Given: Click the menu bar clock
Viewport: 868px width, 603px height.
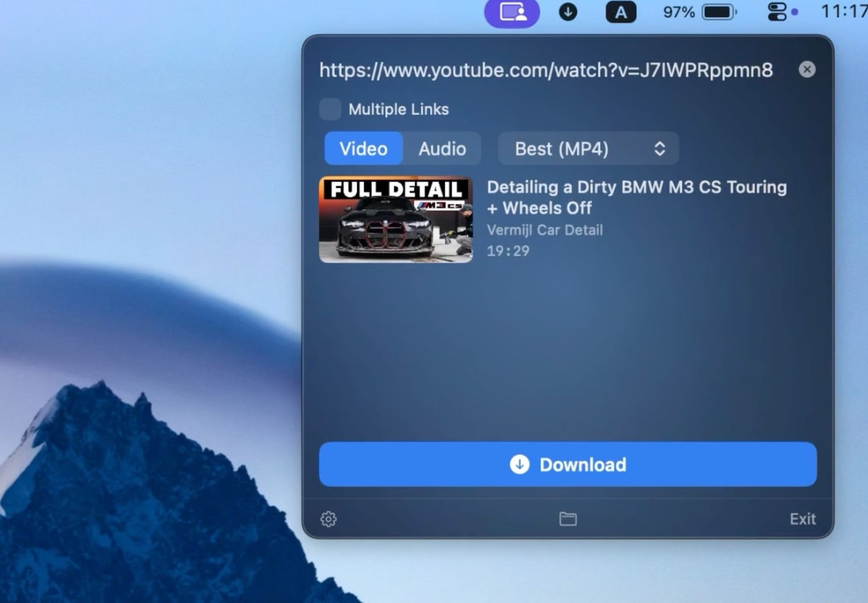Looking at the screenshot, I should (843, 12).
